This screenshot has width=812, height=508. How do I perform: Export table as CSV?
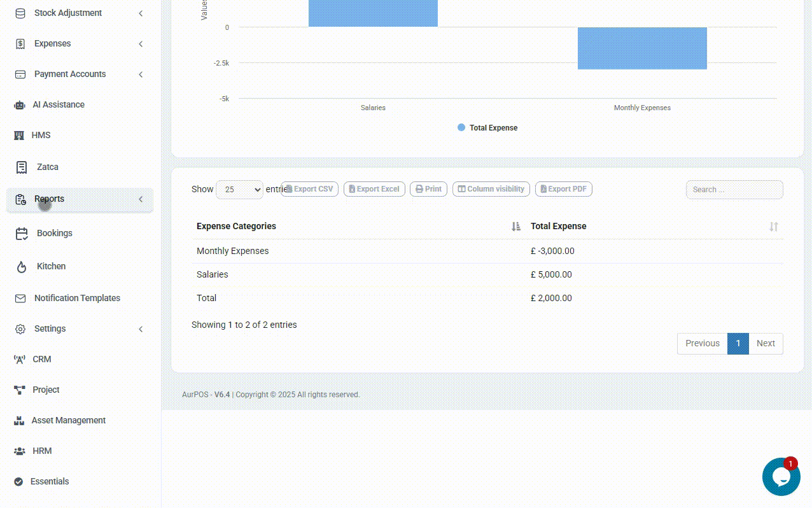[310, 189]
